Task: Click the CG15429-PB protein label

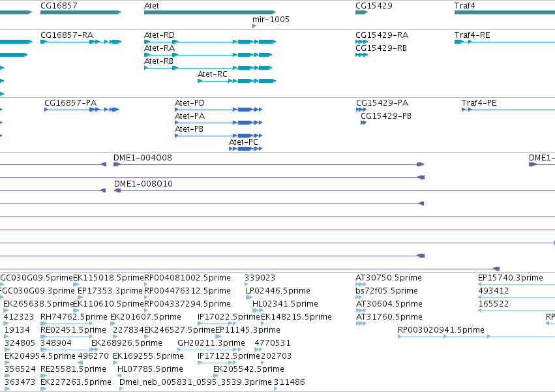Action: [x=386, y=116]
